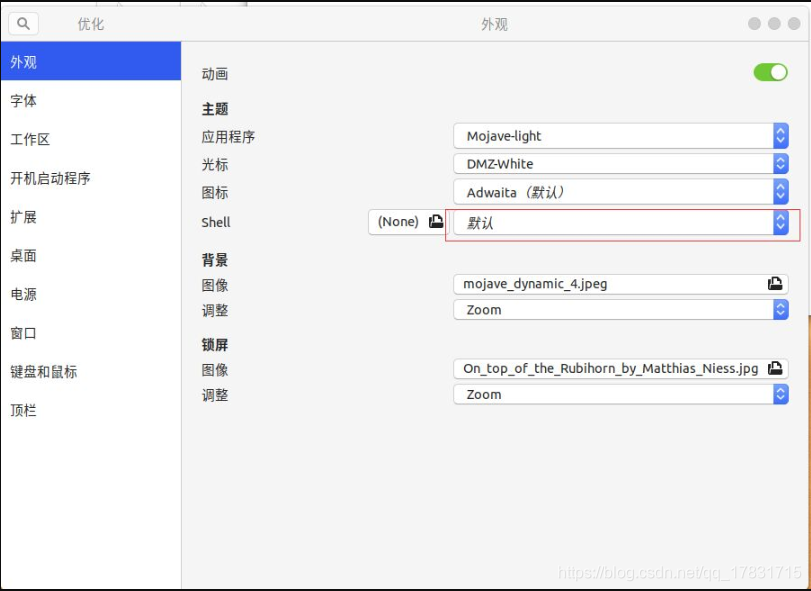Image resolution: width=811 pixels, height=591 pixels.
Task: Open file chooser icon on Shell (None) button
Action: [436, 222]
